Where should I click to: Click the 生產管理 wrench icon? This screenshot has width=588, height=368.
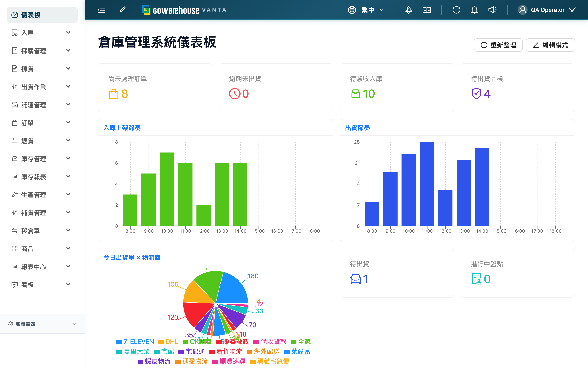point(14,195)
